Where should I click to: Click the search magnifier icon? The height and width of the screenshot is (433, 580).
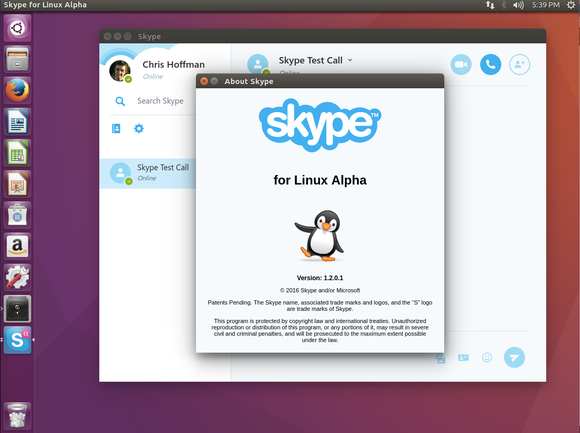pos(120,101)
